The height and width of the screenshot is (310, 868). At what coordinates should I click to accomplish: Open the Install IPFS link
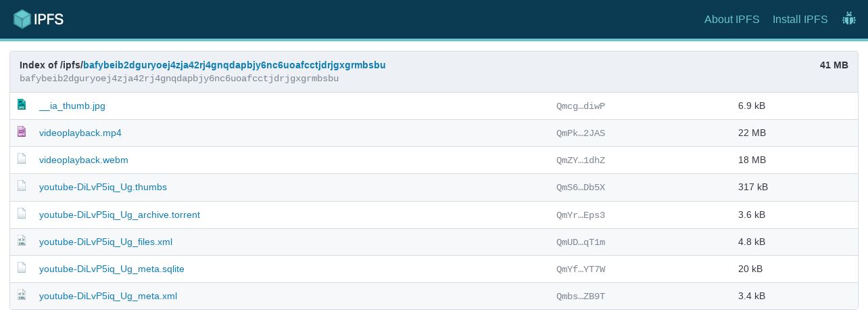pos(800,19)
